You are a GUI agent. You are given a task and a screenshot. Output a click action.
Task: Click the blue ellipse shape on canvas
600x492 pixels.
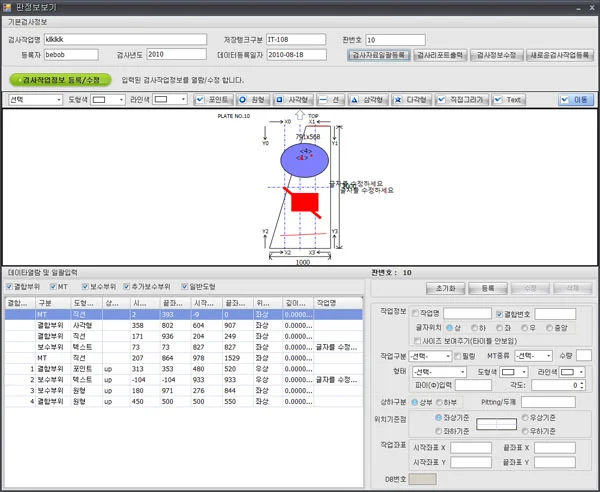305,160
